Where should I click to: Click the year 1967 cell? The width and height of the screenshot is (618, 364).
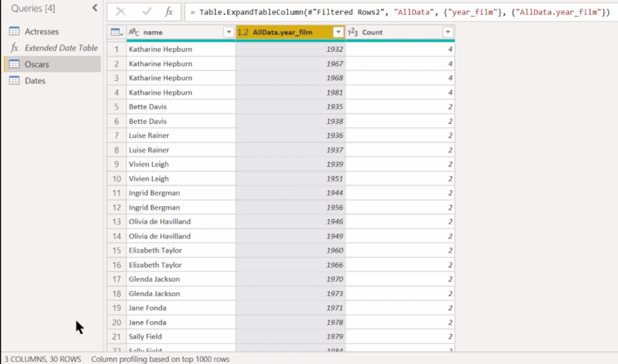[x=291, y=64]
